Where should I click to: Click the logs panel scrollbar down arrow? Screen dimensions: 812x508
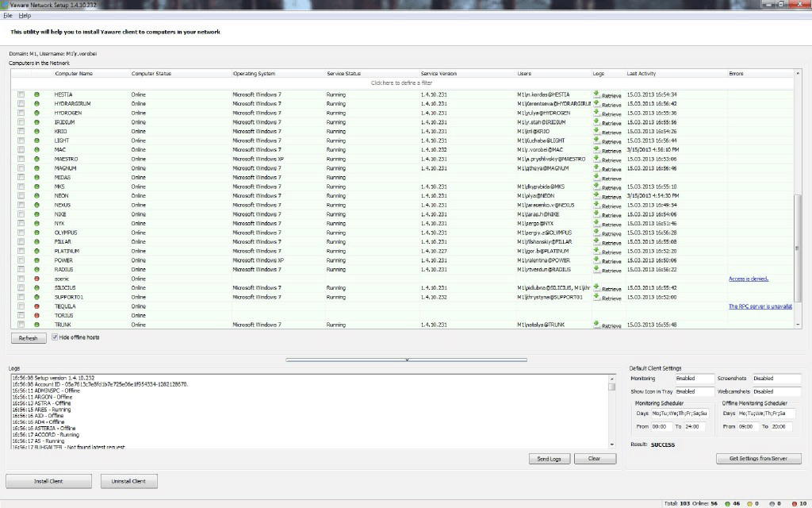[x=611, y=444]
